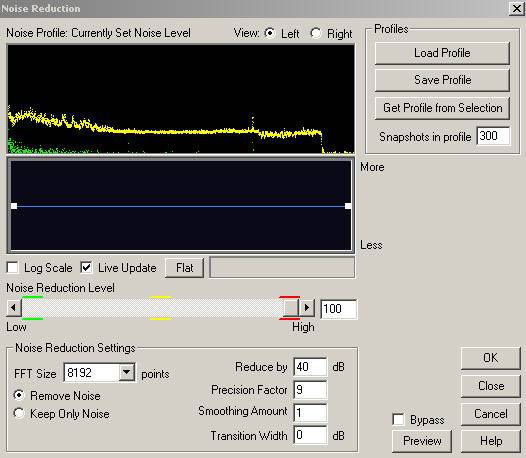Click the Reduce by dB input field
526x458 pixels.
(x=310, y=367)
